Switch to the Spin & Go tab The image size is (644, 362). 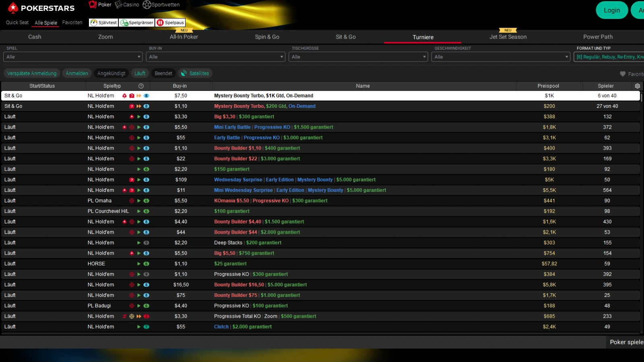(267, 37)
